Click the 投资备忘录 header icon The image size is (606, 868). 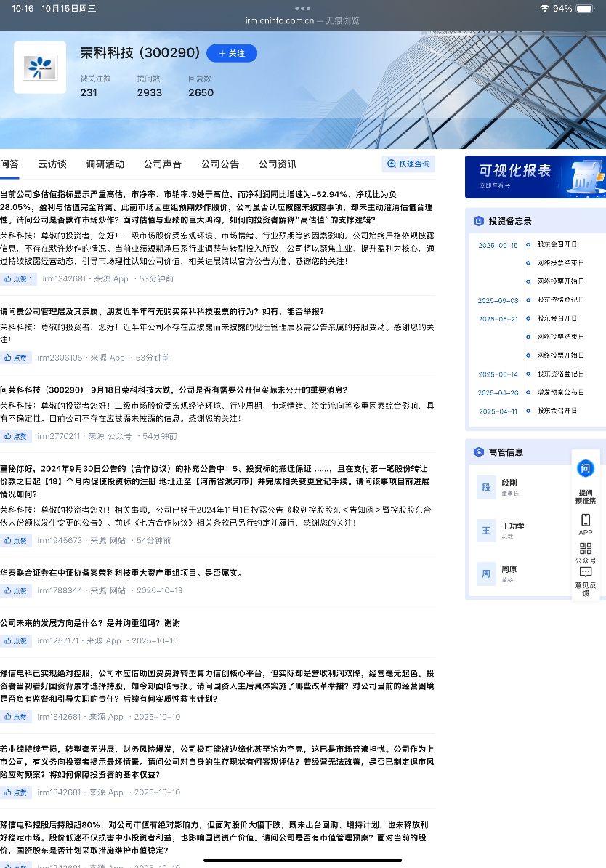point(479,221)
